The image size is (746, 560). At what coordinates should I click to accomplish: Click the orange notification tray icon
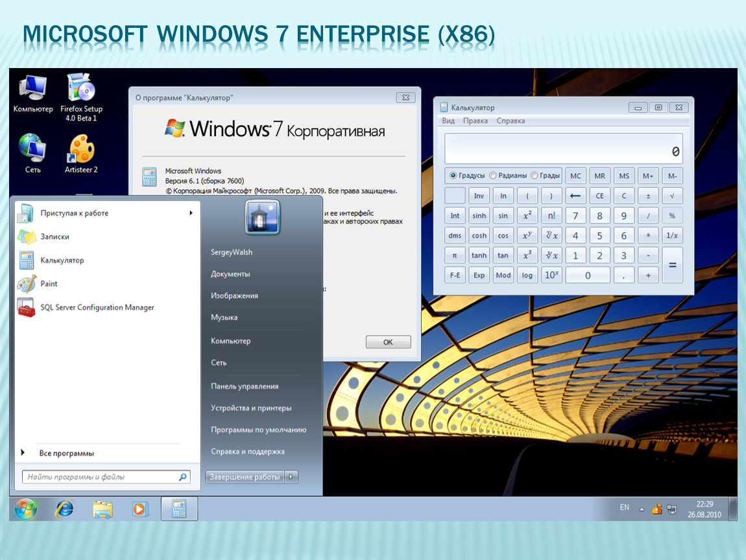[656, 509]
